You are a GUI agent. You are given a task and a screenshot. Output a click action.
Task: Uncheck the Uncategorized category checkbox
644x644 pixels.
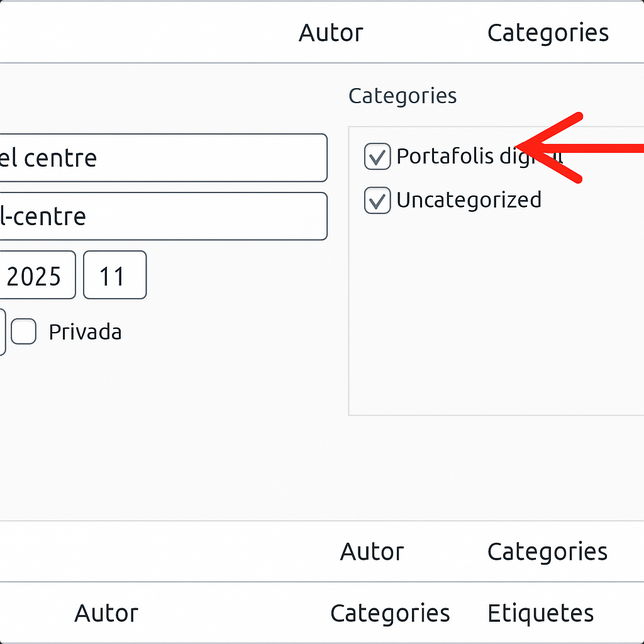point(377,201)
